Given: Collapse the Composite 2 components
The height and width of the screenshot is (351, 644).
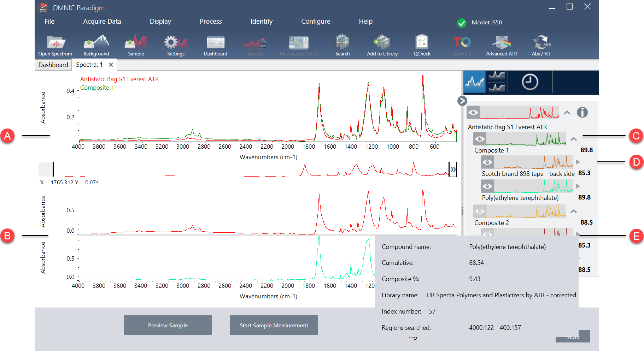Looking at the screenshot, I should point(574,212).
